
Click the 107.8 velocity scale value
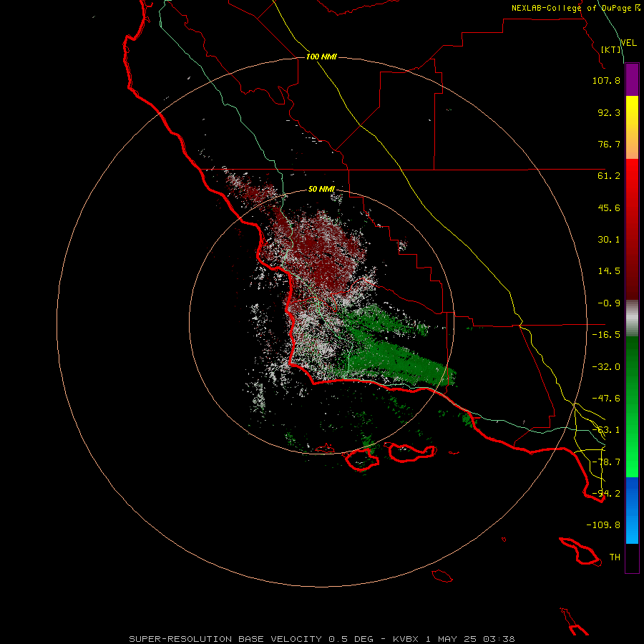click(606, 80)
